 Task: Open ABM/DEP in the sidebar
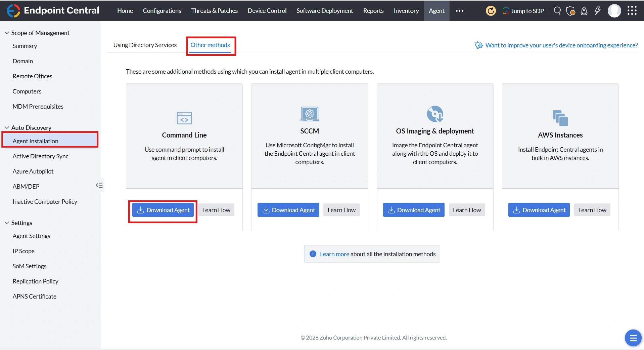click(x=26, y=187)
